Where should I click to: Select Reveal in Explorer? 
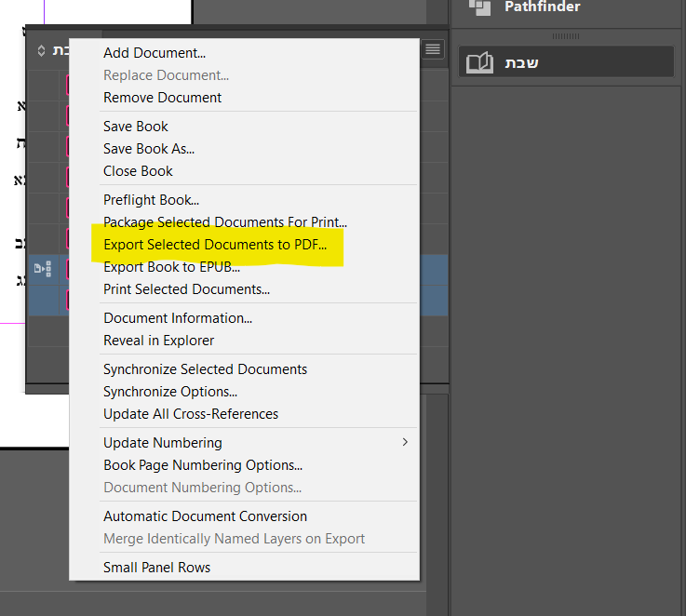[244, 341]
